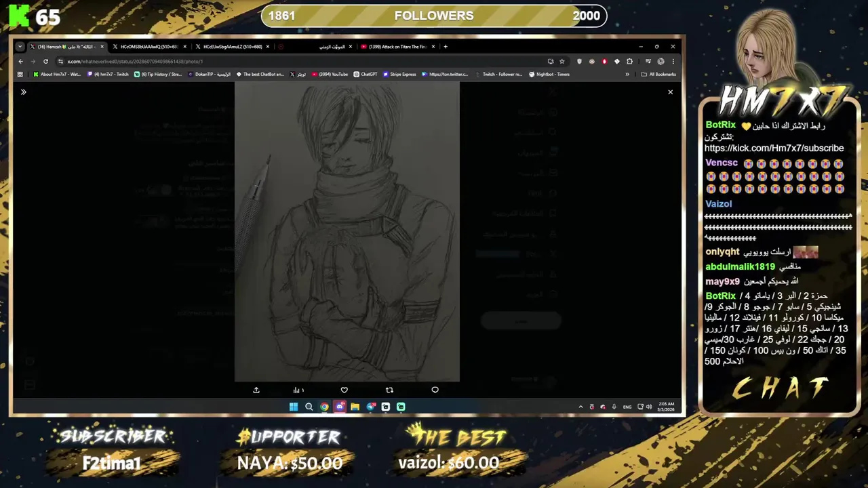Image resolution: width=868 pixels, height=488 pixels.
Task: Go back with the browser back arrow
Action: (x=20, y=61)
